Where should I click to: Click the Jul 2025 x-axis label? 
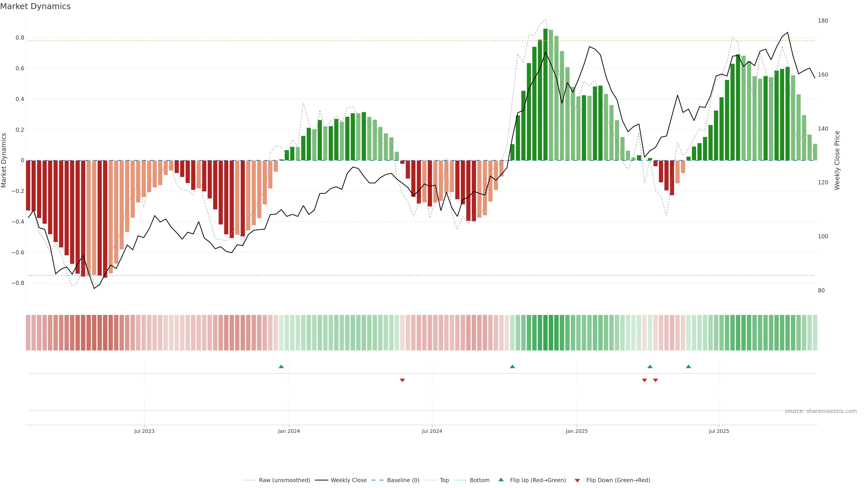pyautogui.click(x=719, y=431)
